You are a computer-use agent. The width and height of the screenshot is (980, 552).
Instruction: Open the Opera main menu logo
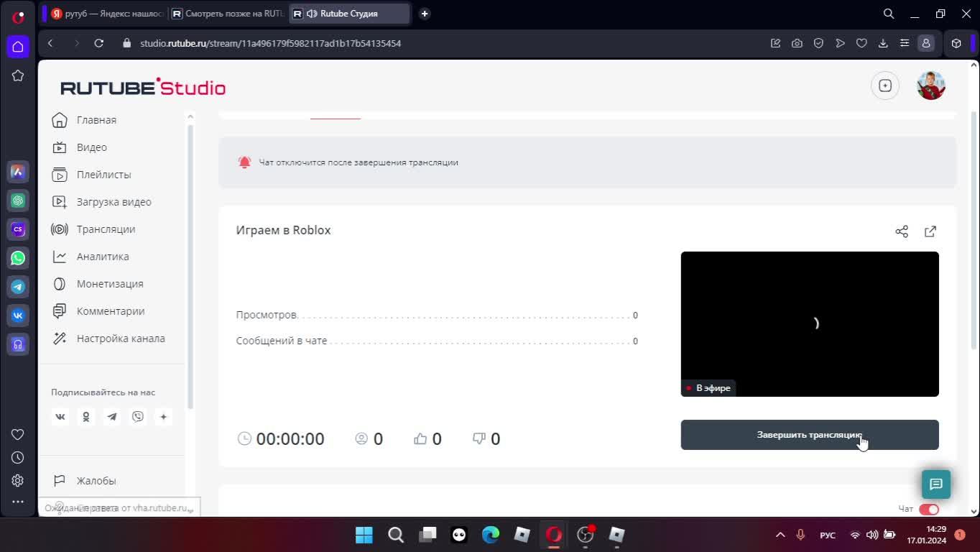tap(18, 17)
